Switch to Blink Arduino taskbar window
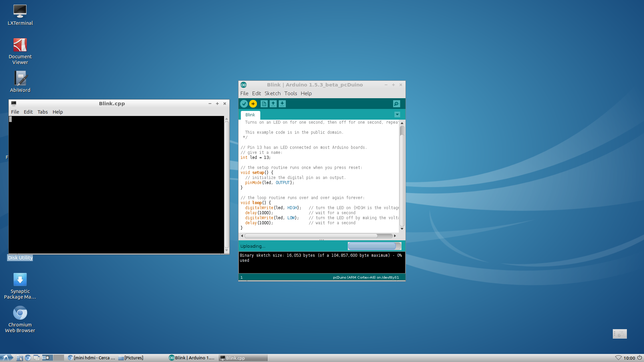Viewport: 644px width, 362px height. 192,358
